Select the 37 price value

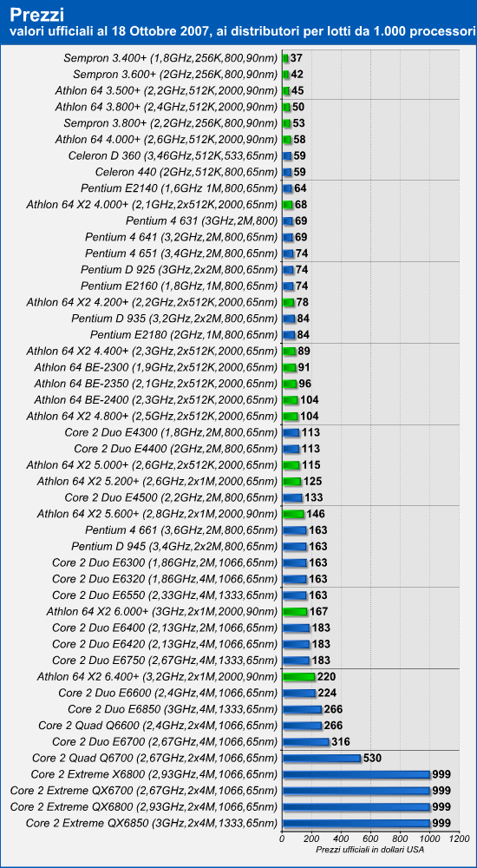tap(297, 57)
